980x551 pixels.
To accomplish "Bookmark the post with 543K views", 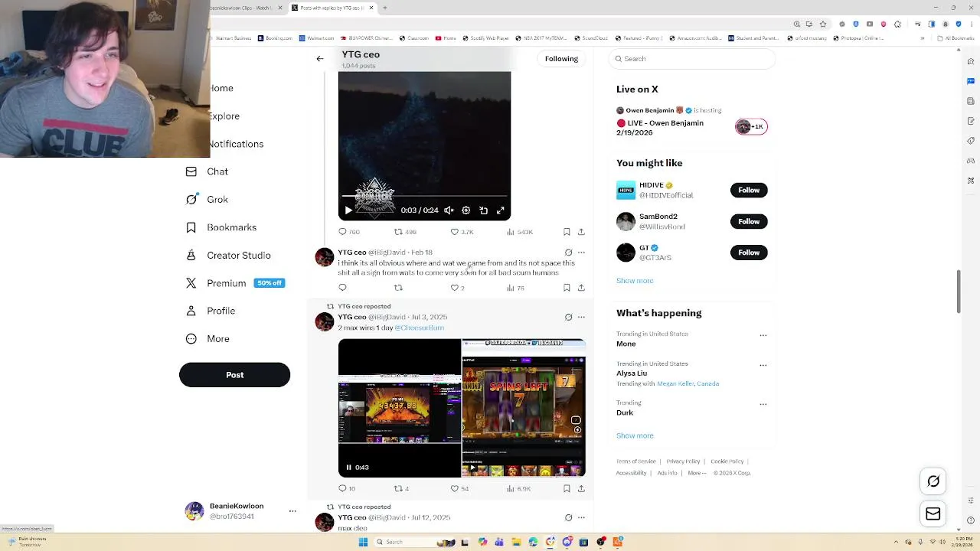I will point(567,232).
